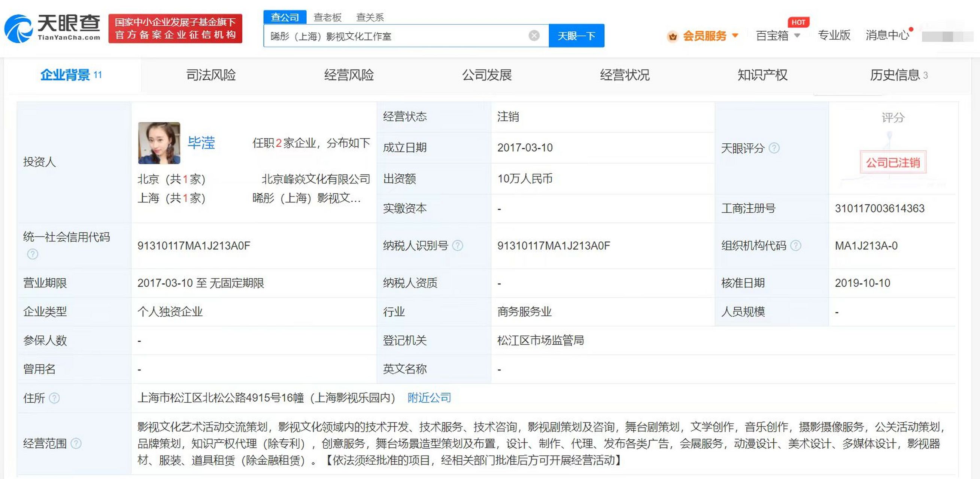Click the 天眼一下 search button

tap(576, 36)
